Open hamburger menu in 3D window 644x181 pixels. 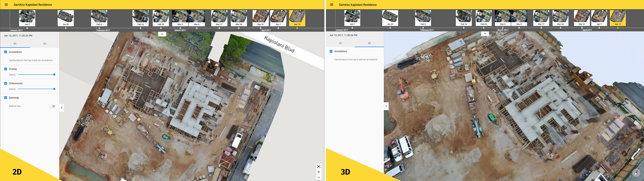[x=331, y=4]
